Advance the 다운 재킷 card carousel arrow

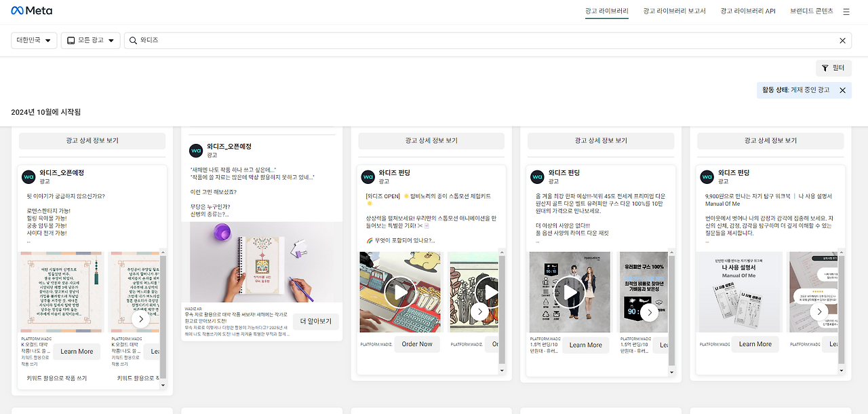pyautogui.click(x=649, y=312)
